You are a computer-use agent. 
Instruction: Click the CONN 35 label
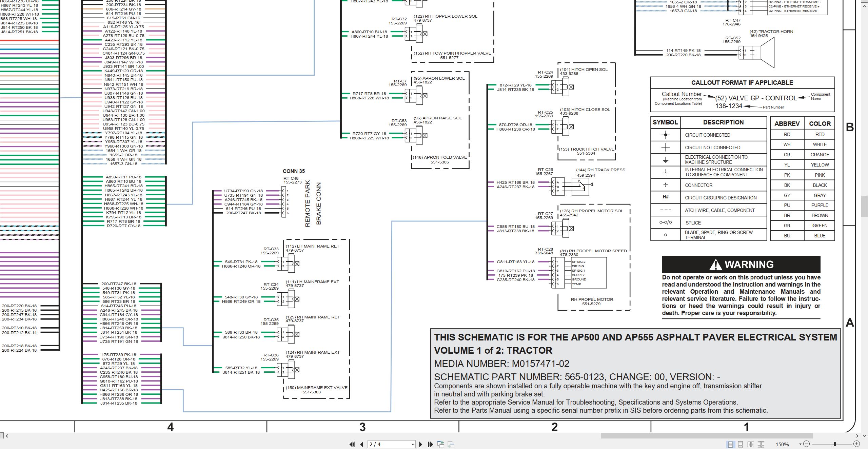click(294, 171)
